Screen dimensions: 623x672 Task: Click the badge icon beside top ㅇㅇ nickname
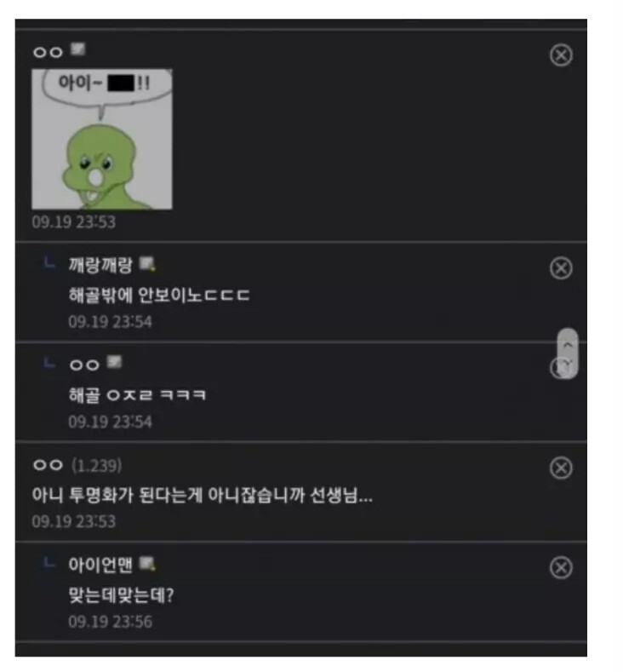78,49
